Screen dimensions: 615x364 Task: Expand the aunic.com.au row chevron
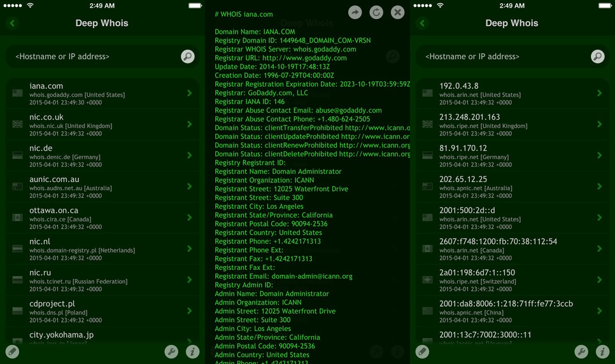coord(190,186)
